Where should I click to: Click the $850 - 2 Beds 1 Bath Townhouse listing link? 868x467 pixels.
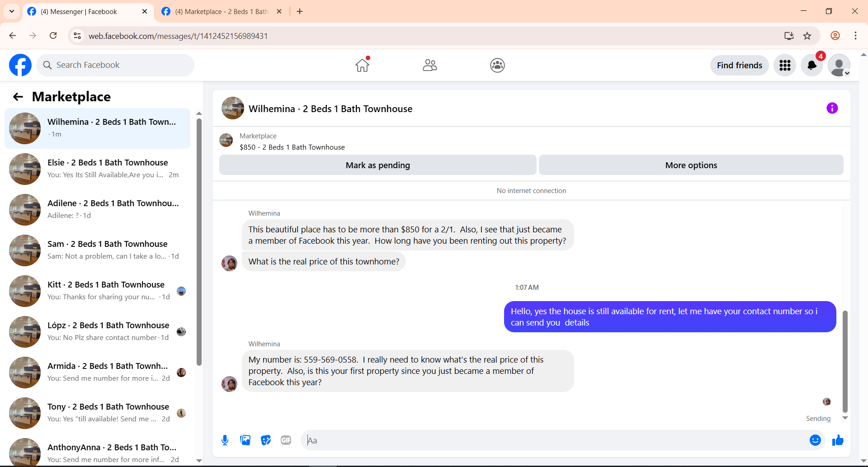click(292, 147)
